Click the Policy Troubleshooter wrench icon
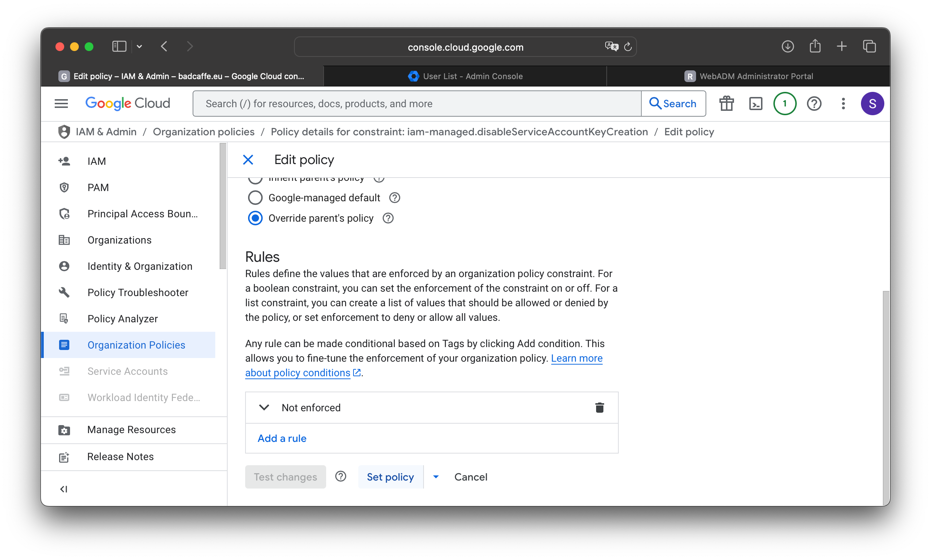The height and width of the screenshot is (560, 931). 64,292
